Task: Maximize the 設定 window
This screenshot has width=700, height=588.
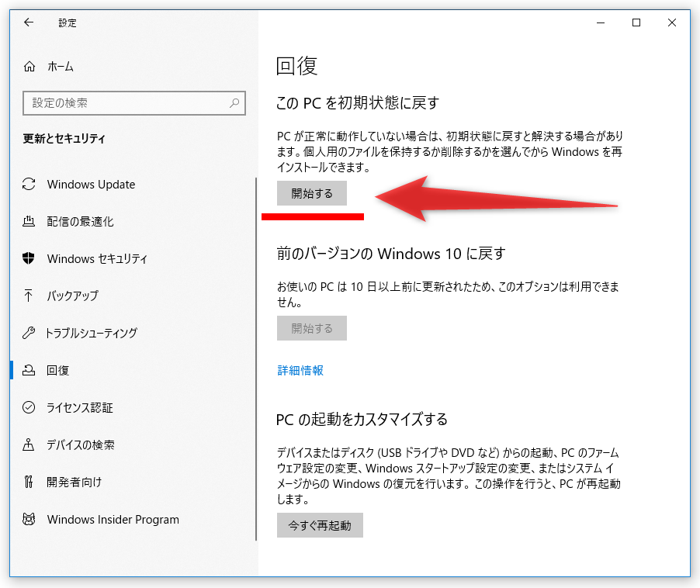Action: [x=636, y=22]
